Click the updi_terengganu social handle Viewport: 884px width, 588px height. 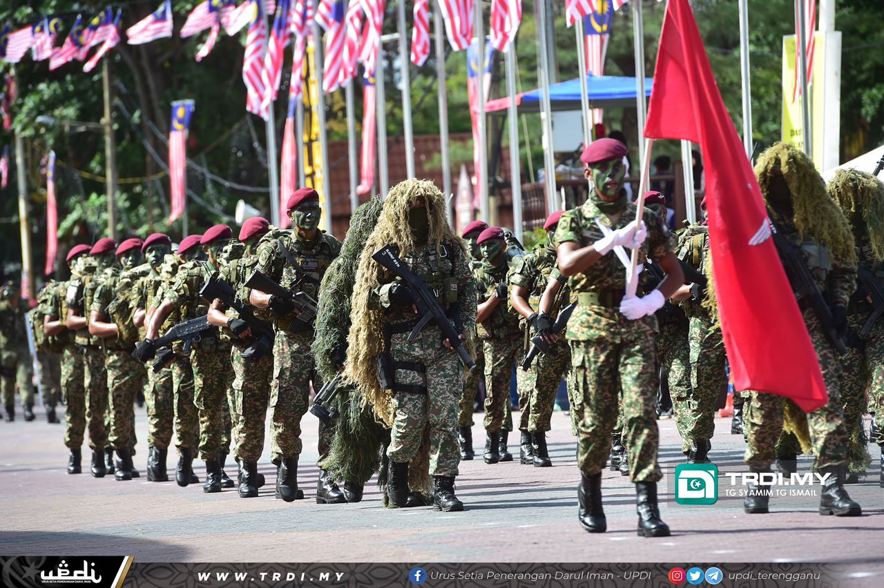tap(773, 576)
